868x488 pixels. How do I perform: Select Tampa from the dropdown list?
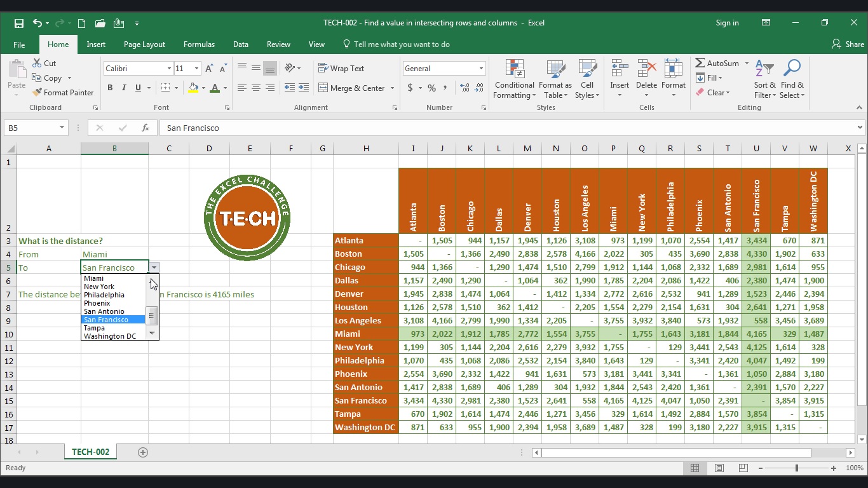(x=95, y=328)
